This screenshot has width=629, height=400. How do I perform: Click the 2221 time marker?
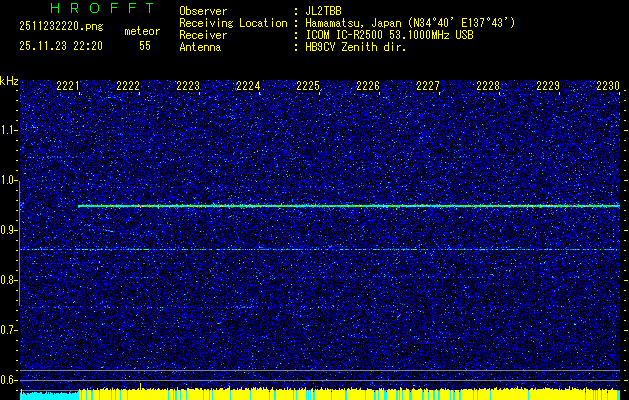68,86
